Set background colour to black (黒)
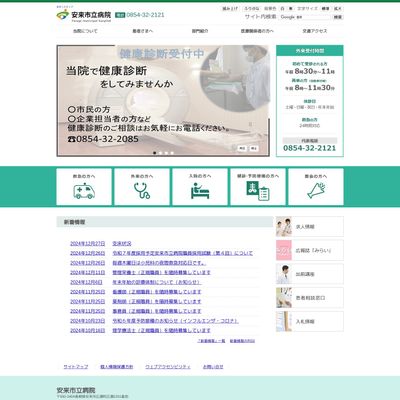 click(291, 9)
